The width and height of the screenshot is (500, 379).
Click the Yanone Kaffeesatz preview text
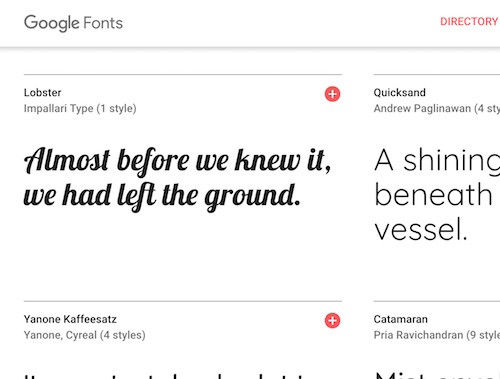tap(165, 376)
